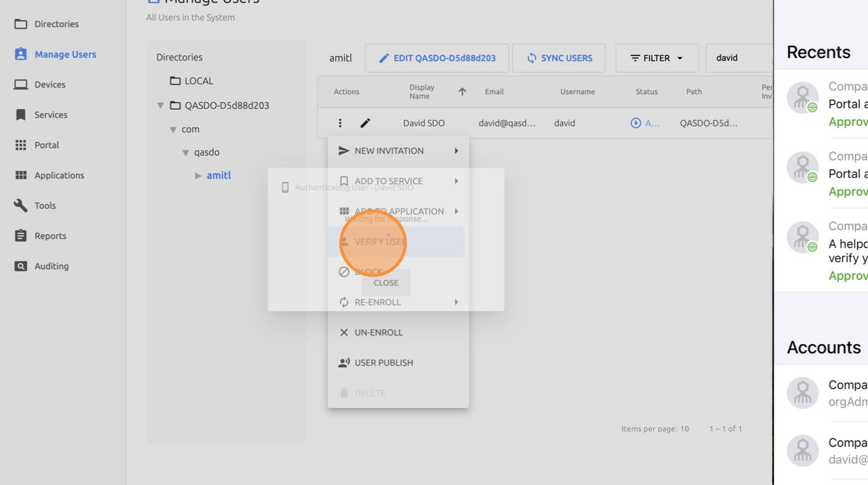The image size is (868, 485).
Task: Collapse the qasdo node arrow
Action: tap(185, 153)
